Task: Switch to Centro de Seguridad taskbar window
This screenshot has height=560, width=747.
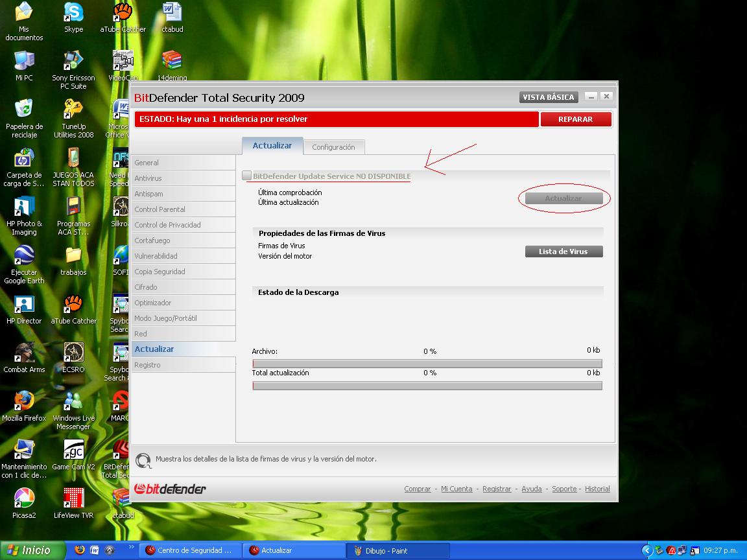Action: click(191, 550)
